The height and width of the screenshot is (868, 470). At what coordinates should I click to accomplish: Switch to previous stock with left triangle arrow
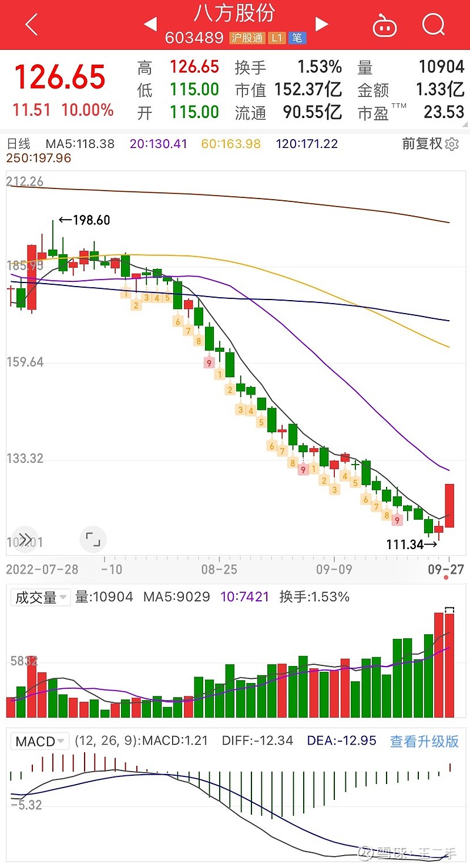click(150, 25)
